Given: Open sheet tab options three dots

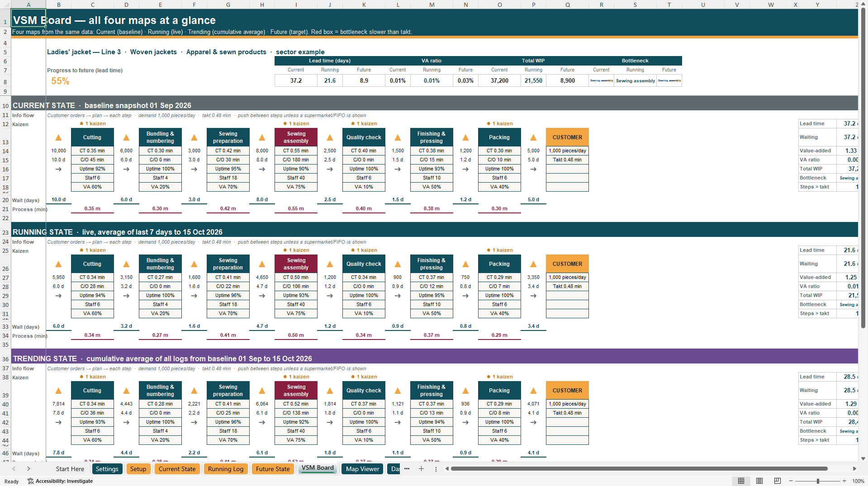Looking at the screenshot, I should pos(436,469).
